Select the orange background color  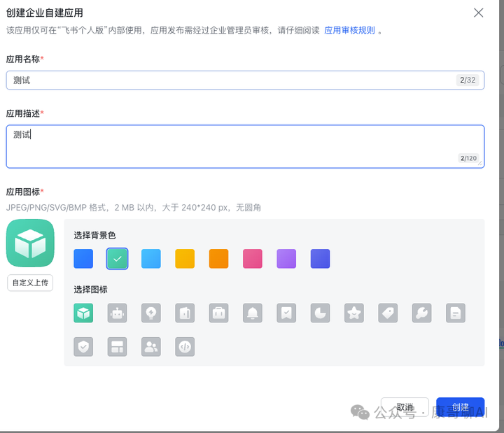click(218, 259)
